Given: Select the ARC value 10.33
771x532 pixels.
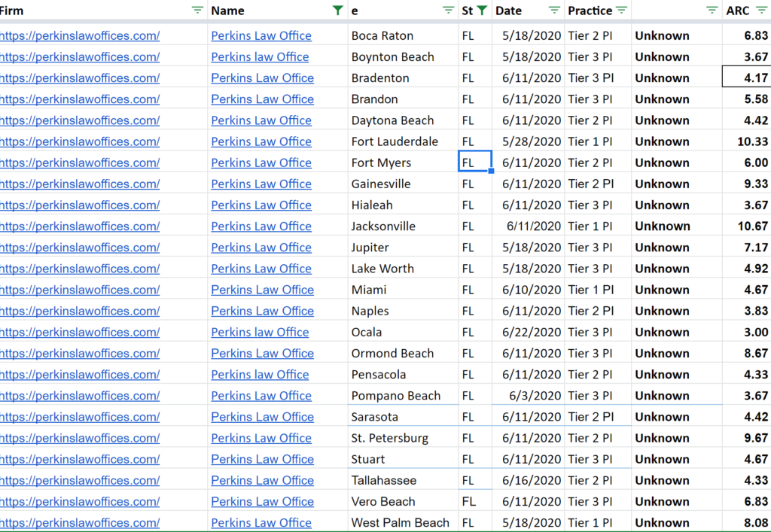Looking at the screenshot, I should point(747,141).
